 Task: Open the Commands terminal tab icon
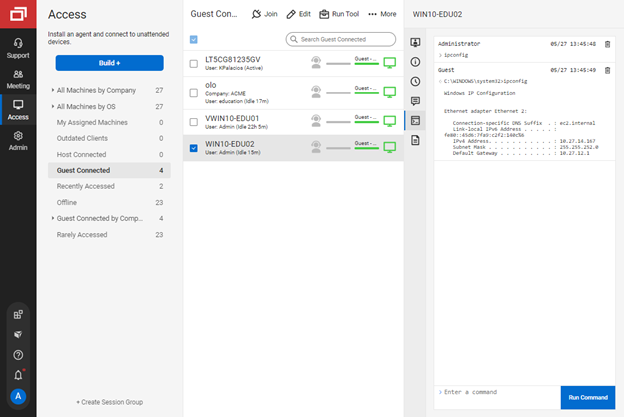pos(415,121)
